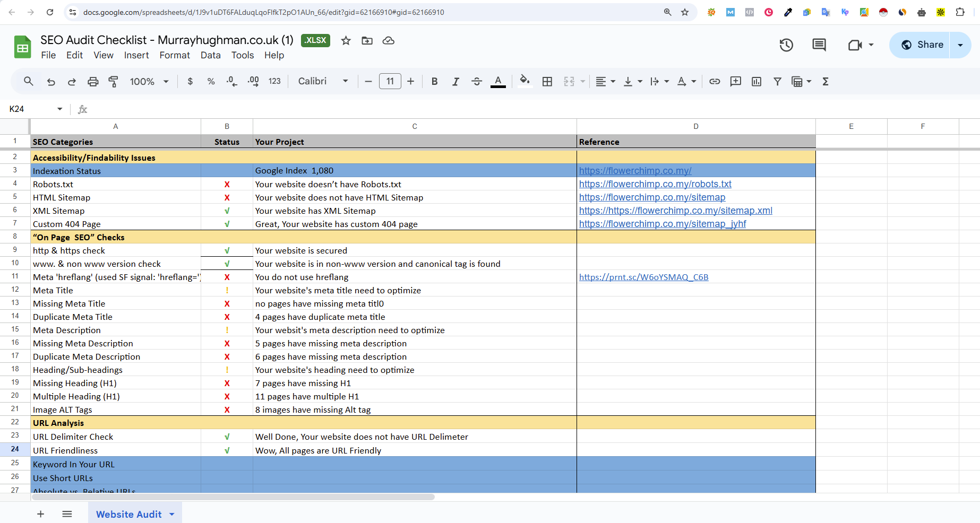Screen dimensions: 980x523
Task: View the document cloud status
Action: click(x=389, y=41)
